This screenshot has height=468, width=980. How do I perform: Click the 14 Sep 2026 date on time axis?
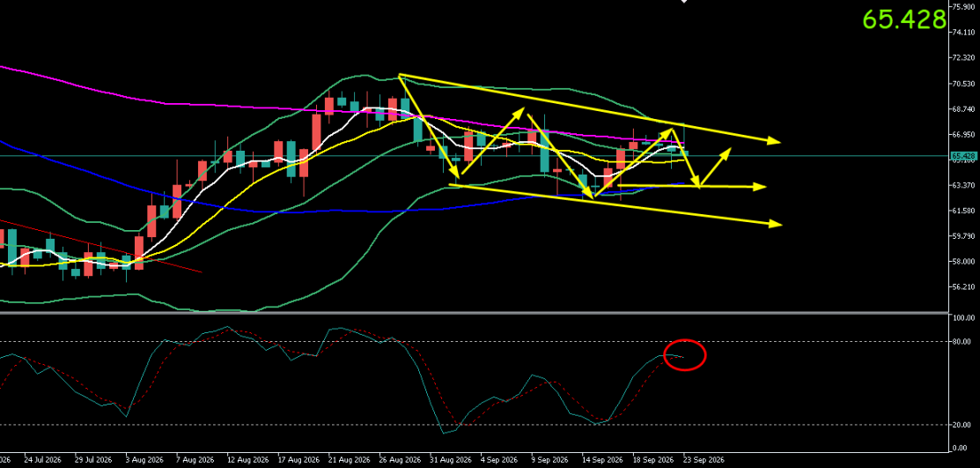coord(602,459)
